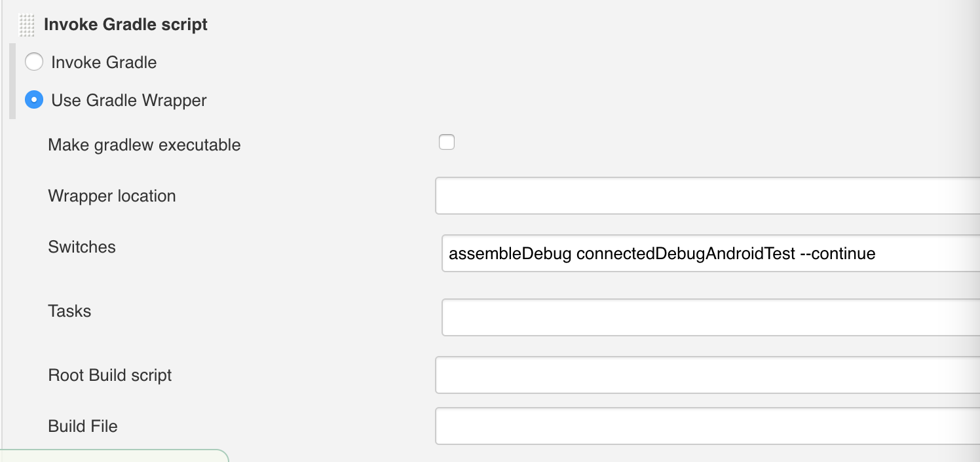Focus the Build File text field
Viewport: 980px width, 462px height.
click(707, 426)
